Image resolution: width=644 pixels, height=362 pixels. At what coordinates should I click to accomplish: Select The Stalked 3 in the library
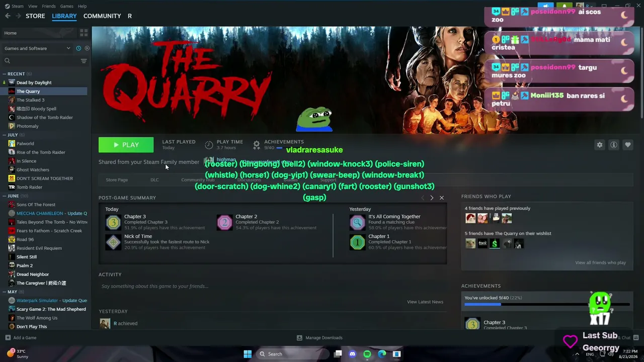31,100
